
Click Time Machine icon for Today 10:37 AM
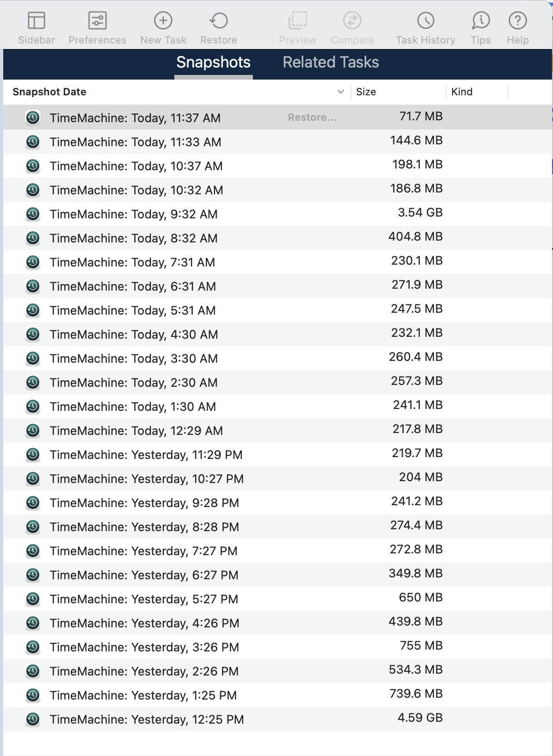pyautogui.click(x=33, y=166)
